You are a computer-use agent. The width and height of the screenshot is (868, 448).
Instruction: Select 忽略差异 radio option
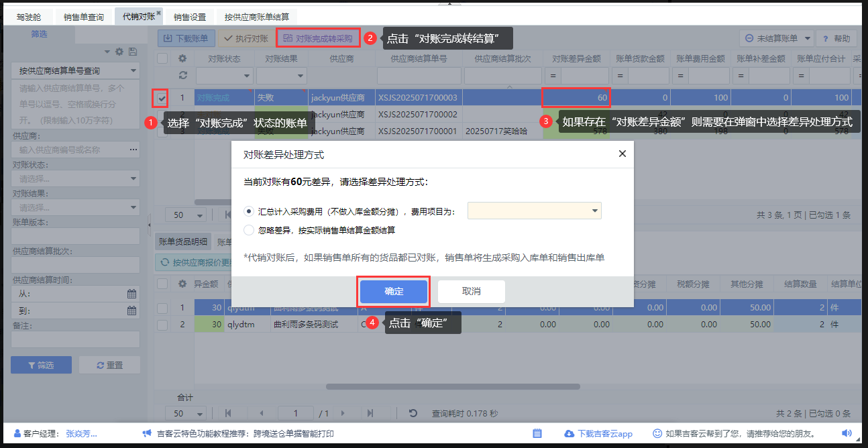[x=250, y=230]
